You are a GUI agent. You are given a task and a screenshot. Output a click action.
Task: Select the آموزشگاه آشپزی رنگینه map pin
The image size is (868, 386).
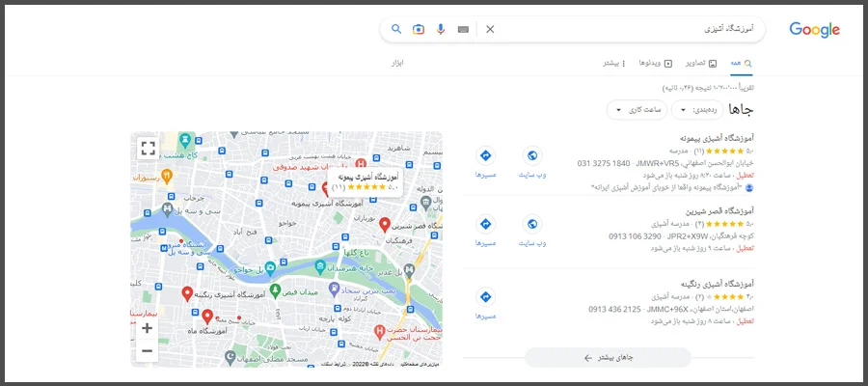coord(187,293)
